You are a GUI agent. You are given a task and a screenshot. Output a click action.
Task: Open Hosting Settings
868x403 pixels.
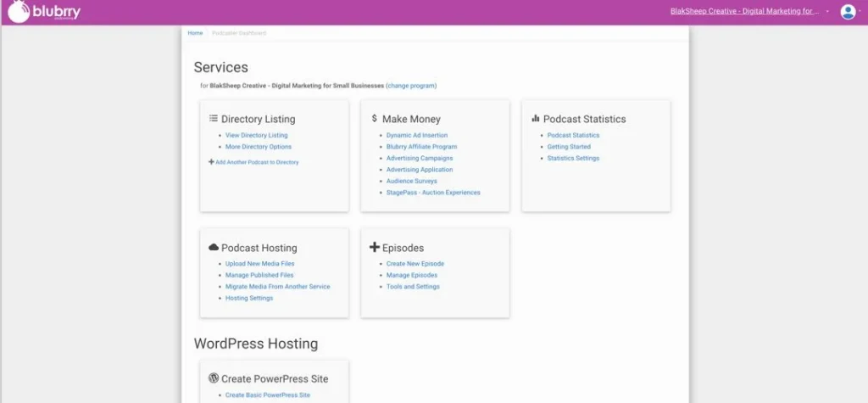(249, 299)
